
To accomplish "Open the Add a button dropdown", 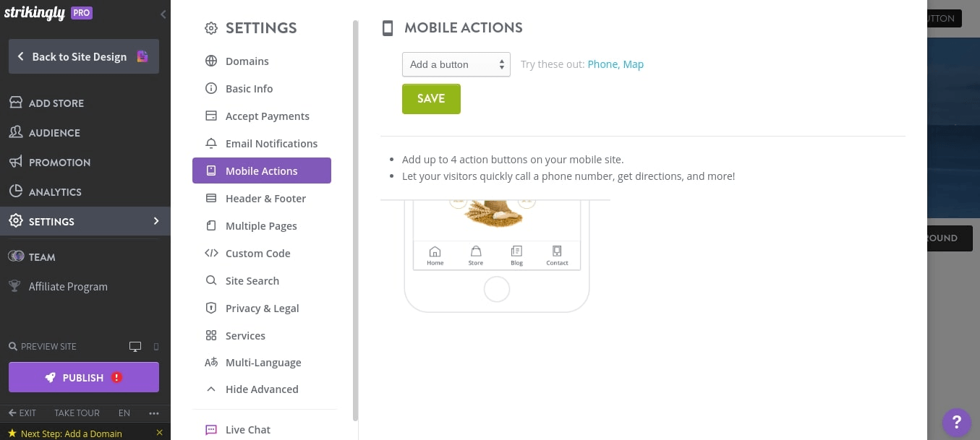I will click(x=456, y=64).
